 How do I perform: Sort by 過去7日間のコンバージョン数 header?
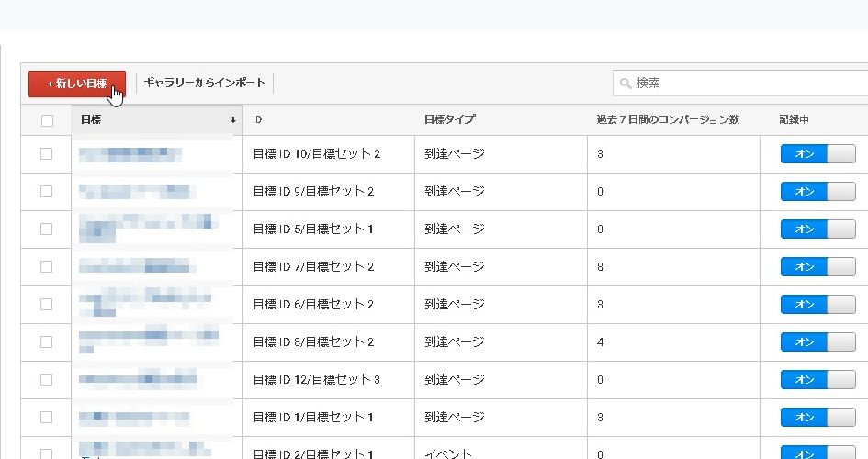pyautogui.click(x=667, y=120)
